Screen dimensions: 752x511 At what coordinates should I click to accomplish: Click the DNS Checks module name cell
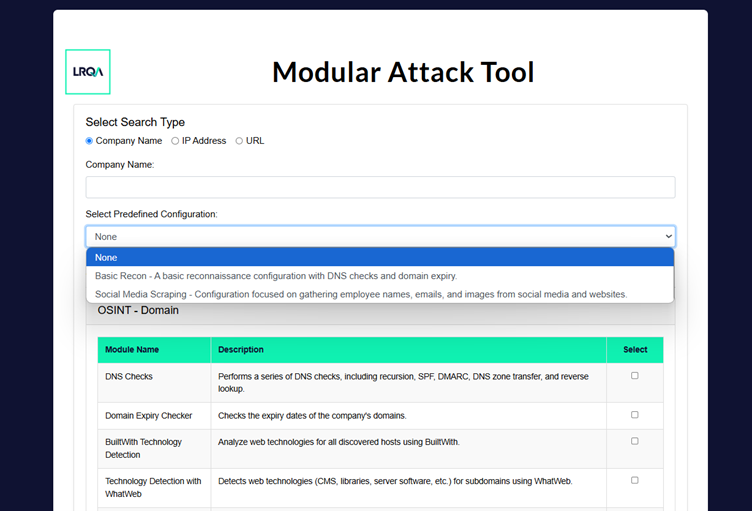[129, 377]
